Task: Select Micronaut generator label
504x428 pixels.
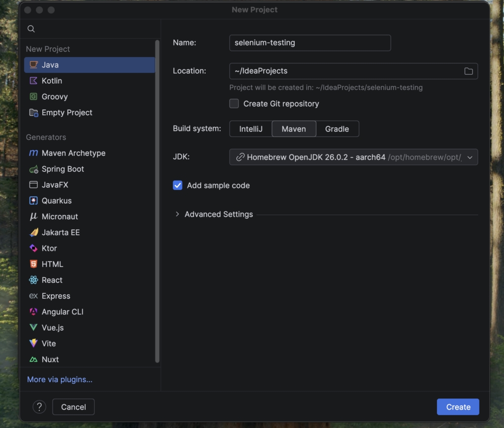Action: tap(60, 216)
